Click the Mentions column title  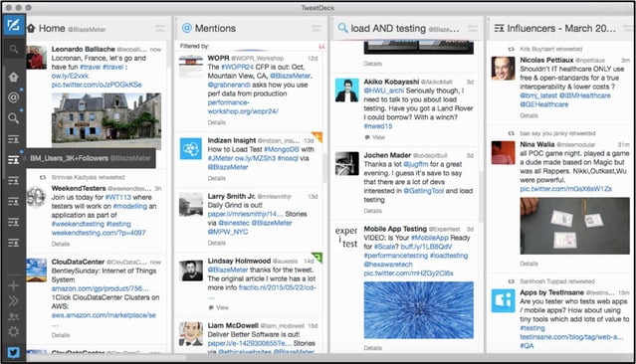(215, 29)
